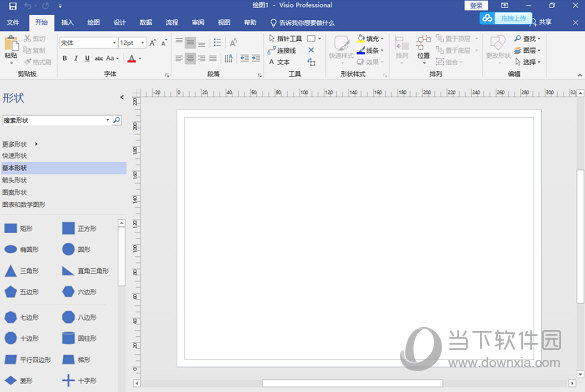Switch to the 插入 Insert tab
This screenshot has height=392, width=585.
(x=68, y=22)
